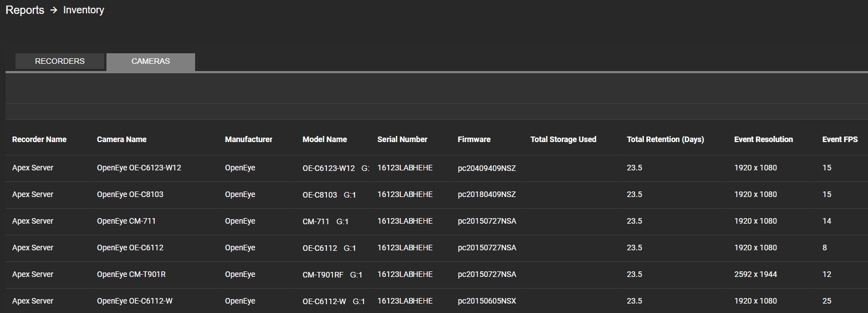Click the Event Resolution column header

coord(764,139)
